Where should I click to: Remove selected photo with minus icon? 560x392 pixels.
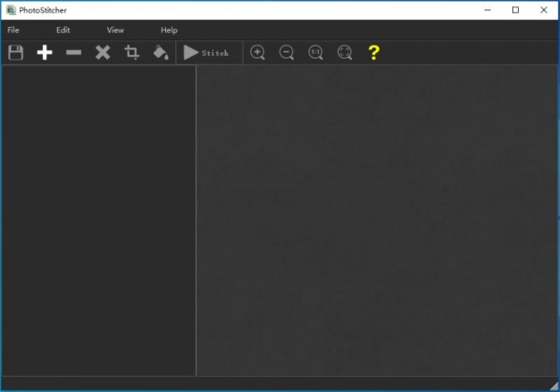pyautogui.click(x=74, y=52)
